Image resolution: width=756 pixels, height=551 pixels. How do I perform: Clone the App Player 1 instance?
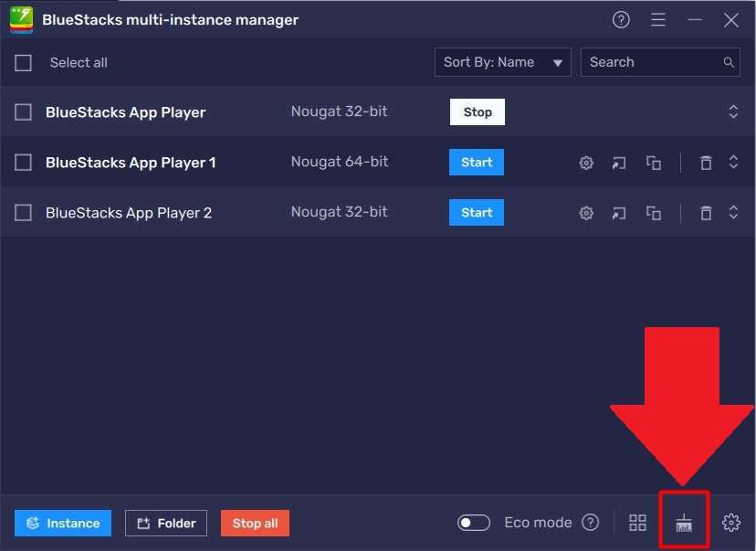click(x=654, y=163)
